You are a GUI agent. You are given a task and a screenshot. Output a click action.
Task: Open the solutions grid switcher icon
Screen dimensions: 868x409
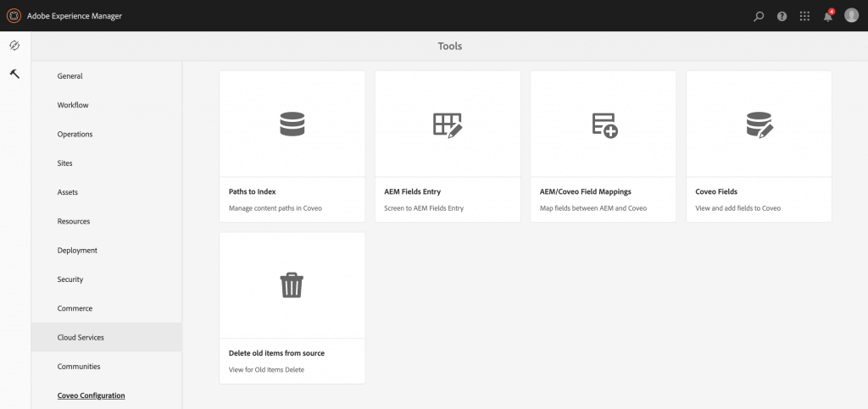click(805, 16)
